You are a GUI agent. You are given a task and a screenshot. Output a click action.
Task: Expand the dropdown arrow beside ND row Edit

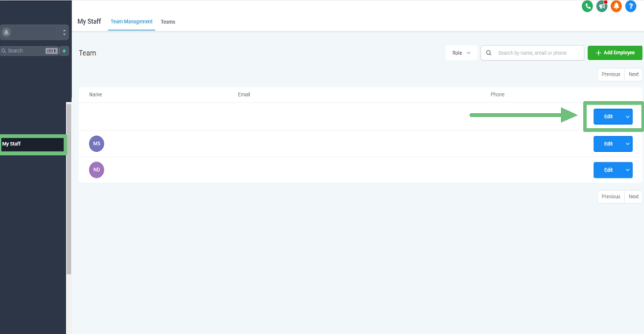pyautogui.click(x=628, y=170)
